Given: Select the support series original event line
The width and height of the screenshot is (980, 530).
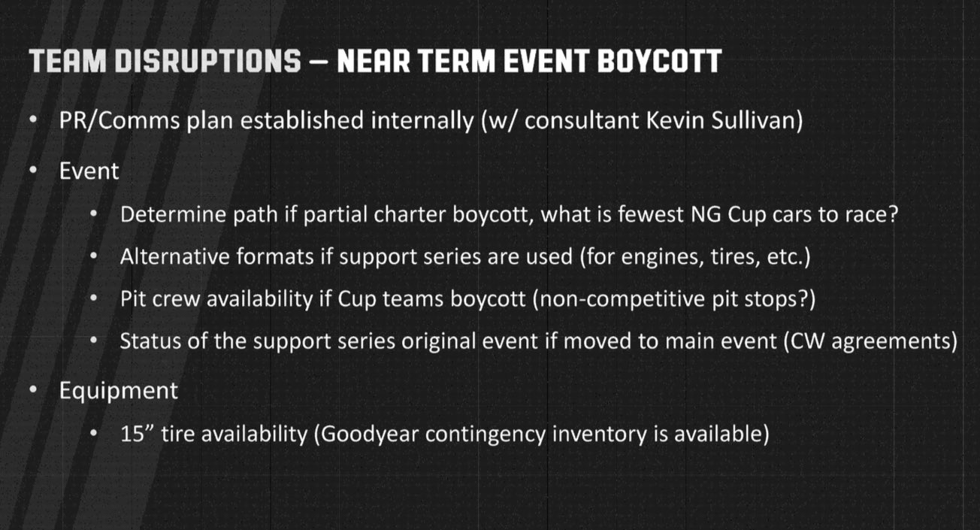Looking at the screenshot, I should tap(539, 341).
